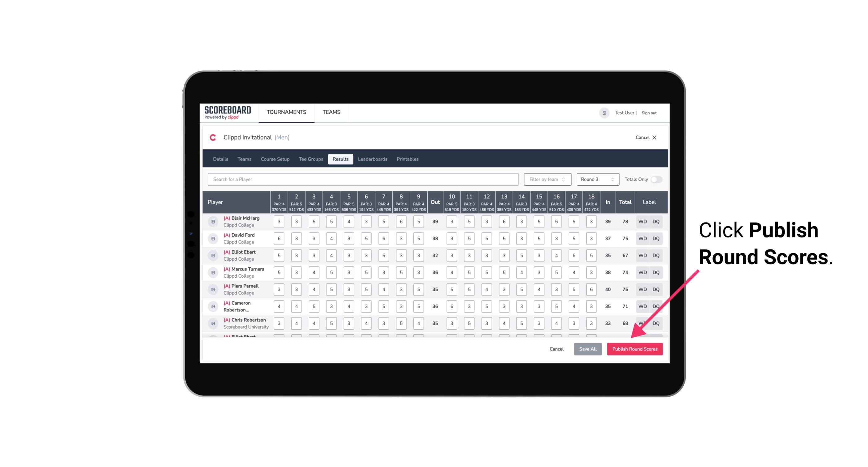Select the Leaderboards tab
The width and height of the screenshot is (868, 467).
click(x=372, y=159)
